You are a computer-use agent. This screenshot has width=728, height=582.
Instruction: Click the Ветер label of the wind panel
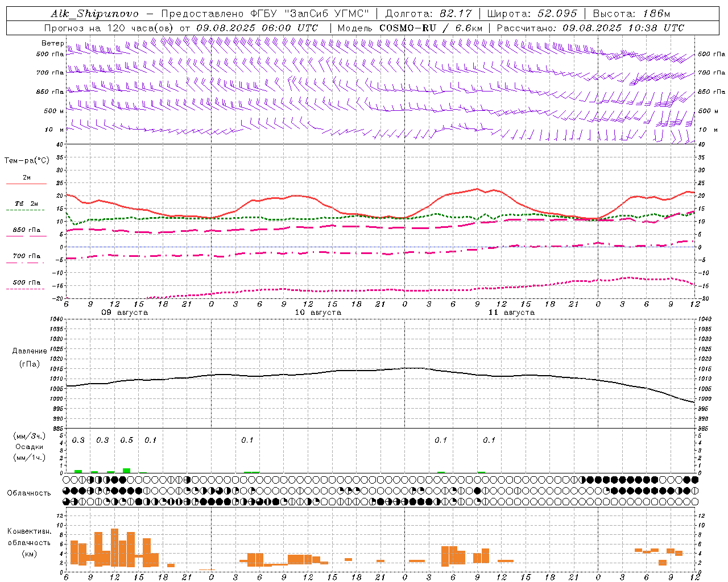52,43
